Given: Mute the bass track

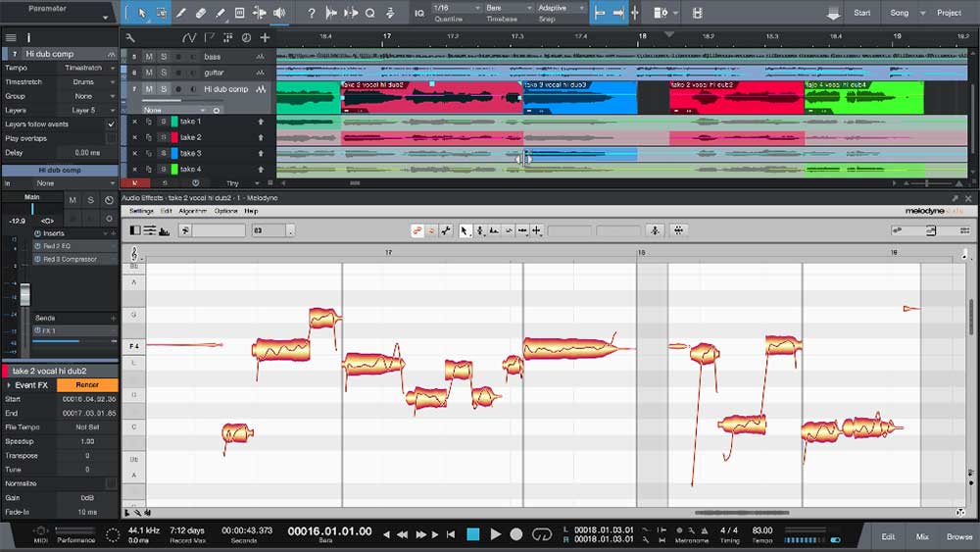Looking at the screenshot, I should click(150, 57).
